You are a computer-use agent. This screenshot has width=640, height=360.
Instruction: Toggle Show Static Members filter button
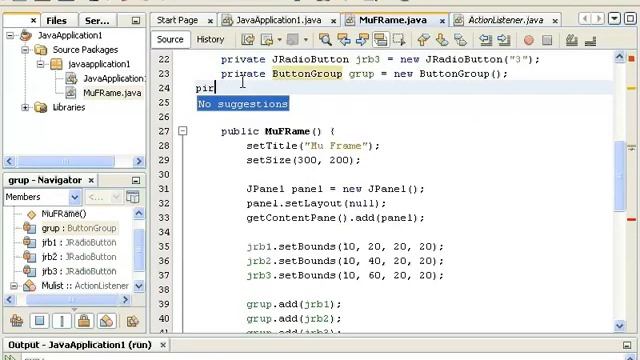tap(62, 321)
